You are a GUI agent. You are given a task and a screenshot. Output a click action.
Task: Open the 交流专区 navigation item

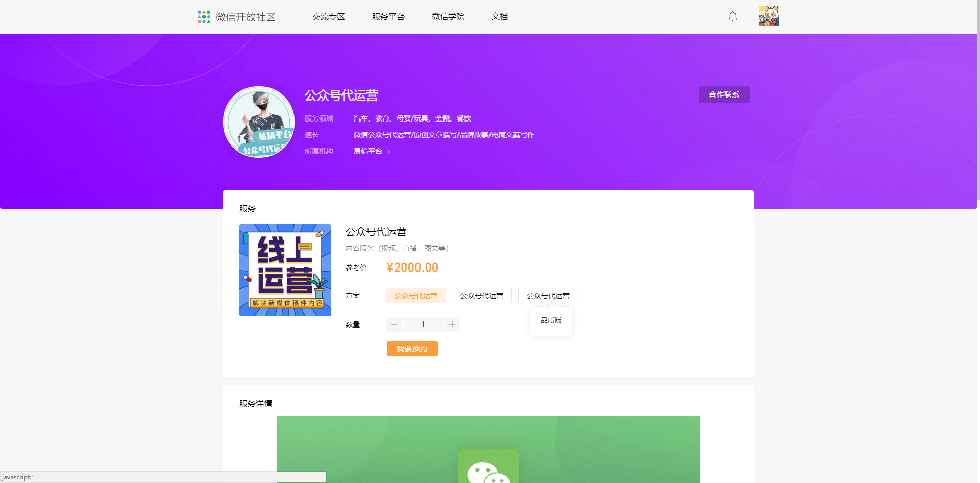329,17
